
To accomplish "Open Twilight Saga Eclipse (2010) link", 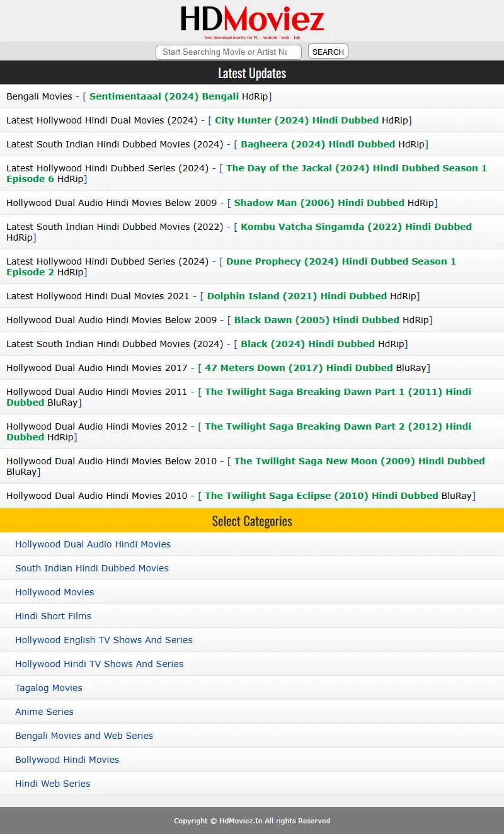I will pos(321,496).
